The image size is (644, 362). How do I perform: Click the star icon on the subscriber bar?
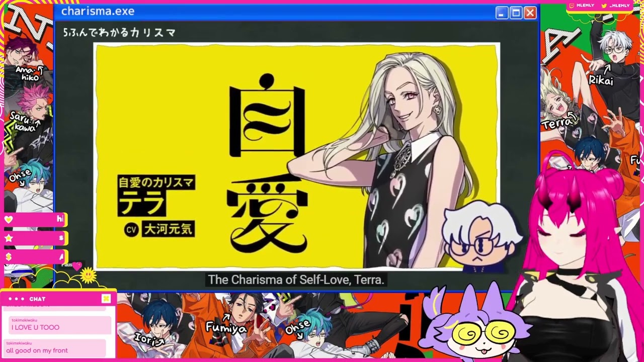coord(9,238)
